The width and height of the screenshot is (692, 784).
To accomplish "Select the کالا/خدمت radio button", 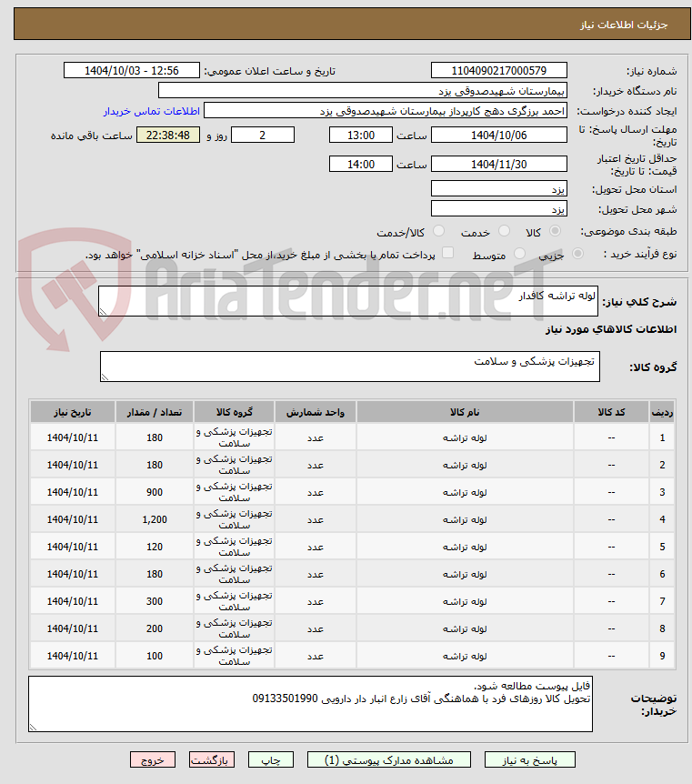I will (438, 231).
